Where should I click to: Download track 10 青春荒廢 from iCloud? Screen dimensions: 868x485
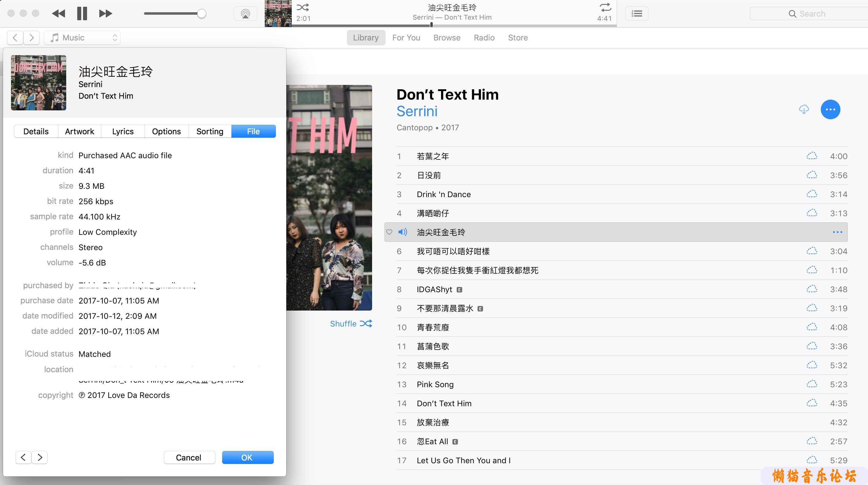[x=812, y=327]
